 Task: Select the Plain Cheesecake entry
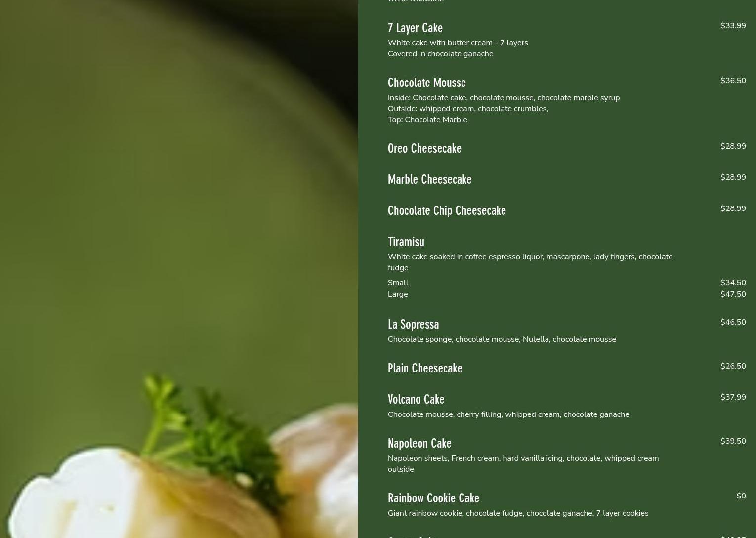tap(425, 368)
